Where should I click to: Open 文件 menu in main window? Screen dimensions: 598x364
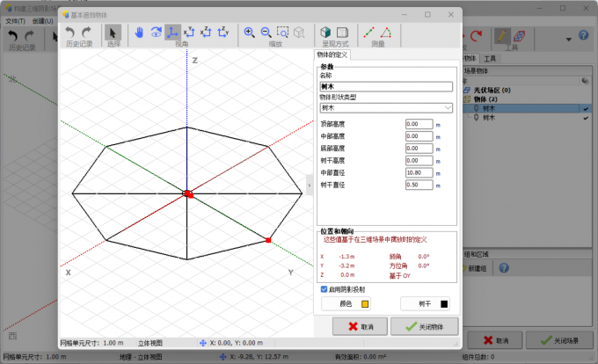(15, 21)
